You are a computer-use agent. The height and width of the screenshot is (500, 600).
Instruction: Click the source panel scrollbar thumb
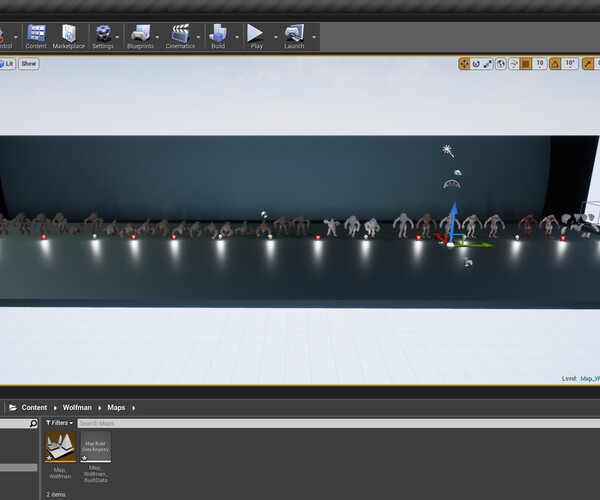pos(18,467)
